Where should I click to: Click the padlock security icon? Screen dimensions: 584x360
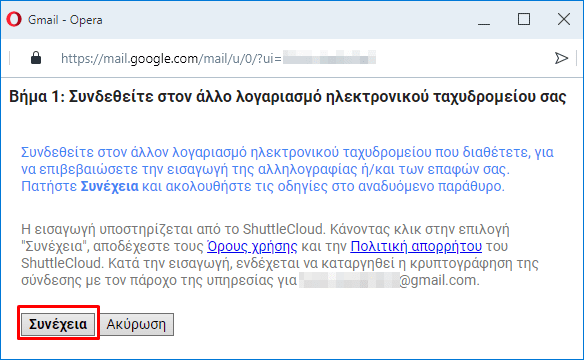[36, 58]
